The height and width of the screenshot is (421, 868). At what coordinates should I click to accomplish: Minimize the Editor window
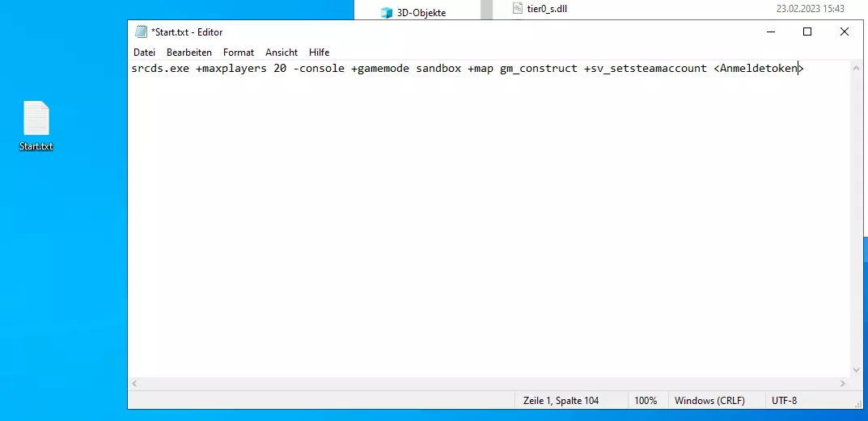coord(771,32)
